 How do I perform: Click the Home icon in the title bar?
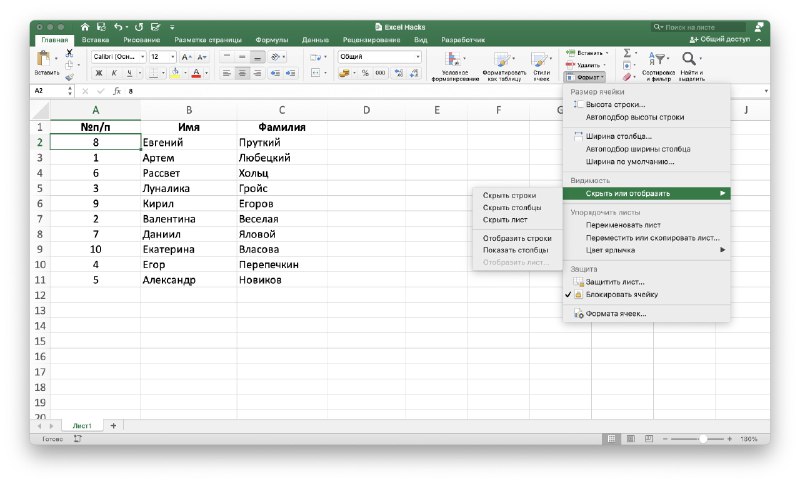click(x=85, y=27)
